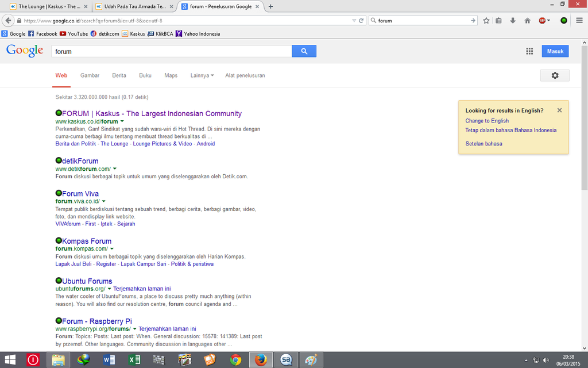Expand arrow next to forum.kompas.com
The width and height of the screenshot is (588, 368).
click(x=112, y=248)
